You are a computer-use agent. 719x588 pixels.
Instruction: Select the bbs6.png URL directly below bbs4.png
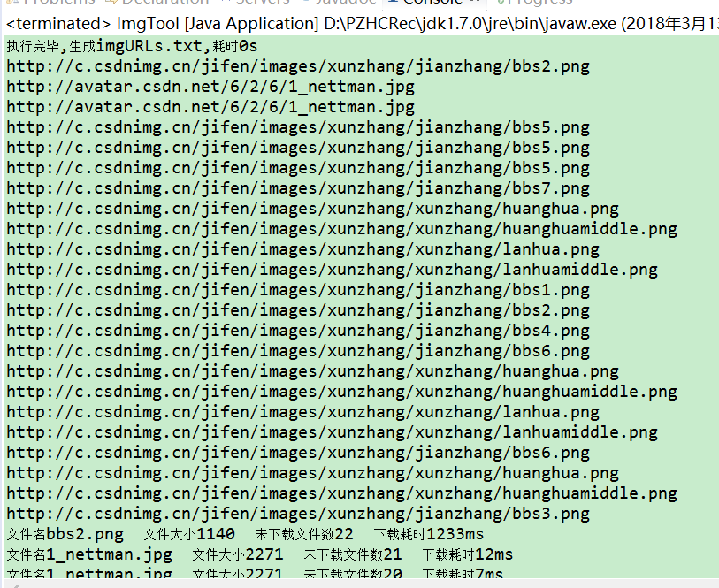298,352
